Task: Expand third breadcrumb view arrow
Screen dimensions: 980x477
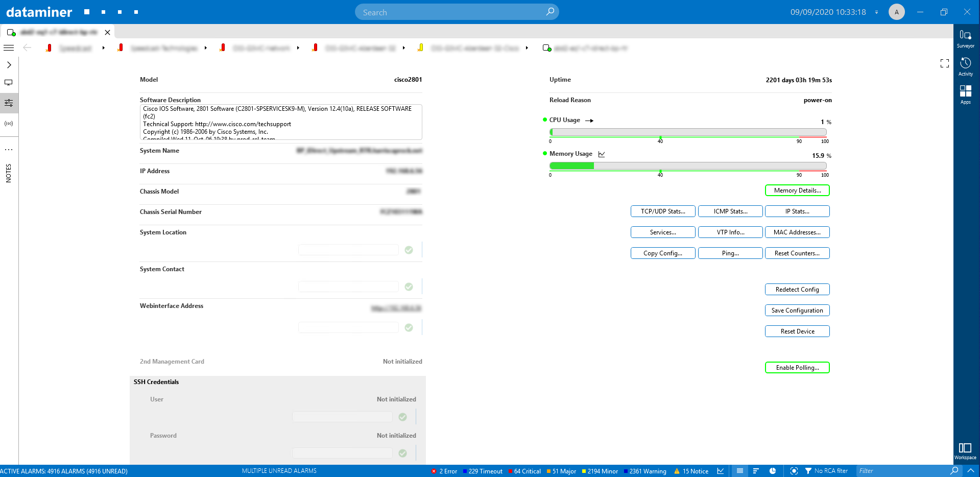Action: tap(298, 48)
